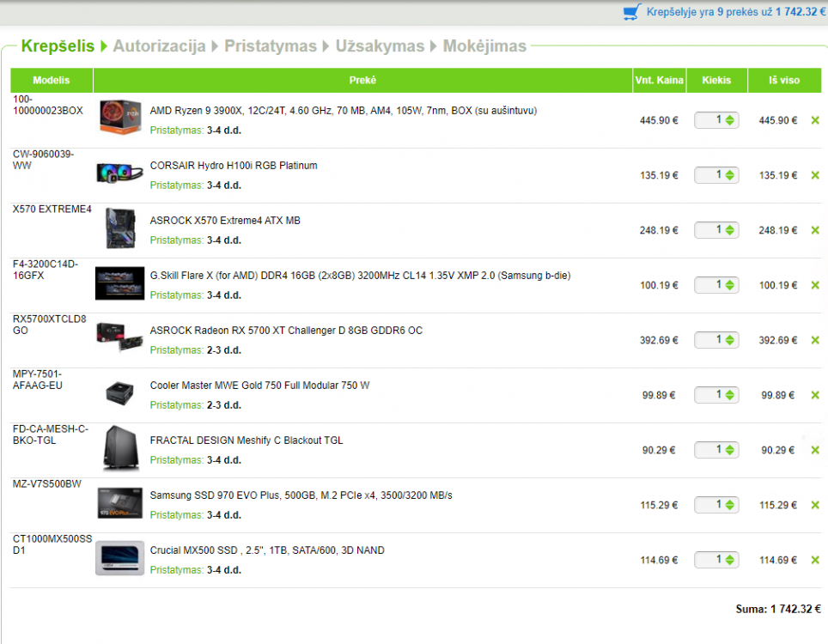This screenshot has width=828, height=644.
Task: Open ASROCK X570 motherboard thumbnail
Action: pyautogui.click(x=120, y=228)
